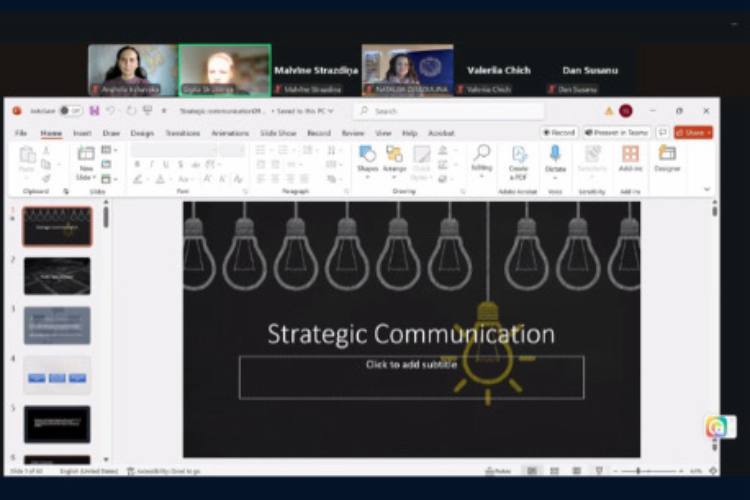Viewport: 750px width, 500px height.
Task: Open the Transitions tab
Action: point(182,133)
